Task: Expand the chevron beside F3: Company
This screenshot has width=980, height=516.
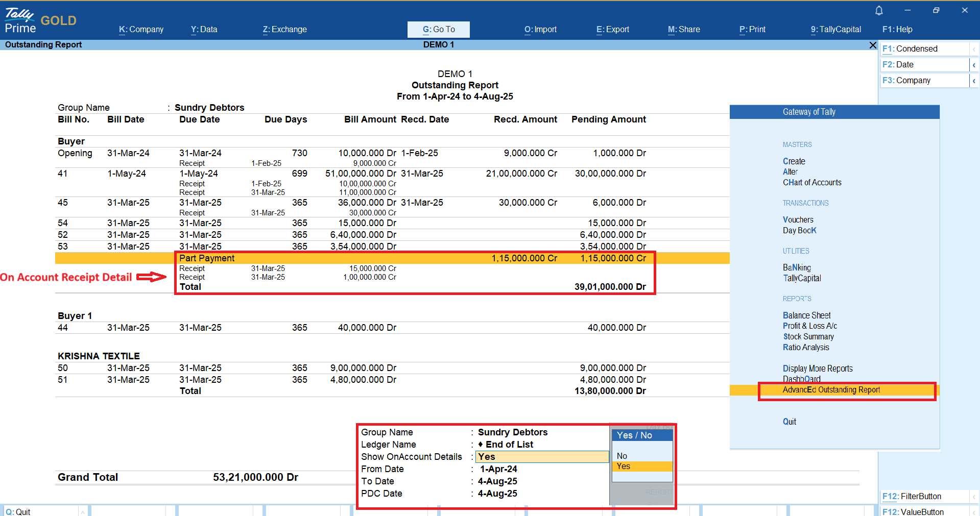Action: [974, 81]
